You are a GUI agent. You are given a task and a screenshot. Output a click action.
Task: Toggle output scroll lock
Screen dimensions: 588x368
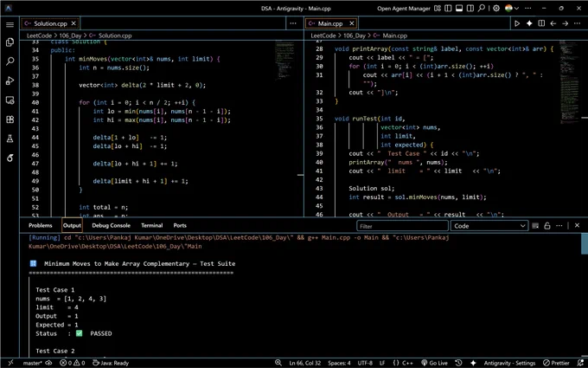click(x=547, y=226)
